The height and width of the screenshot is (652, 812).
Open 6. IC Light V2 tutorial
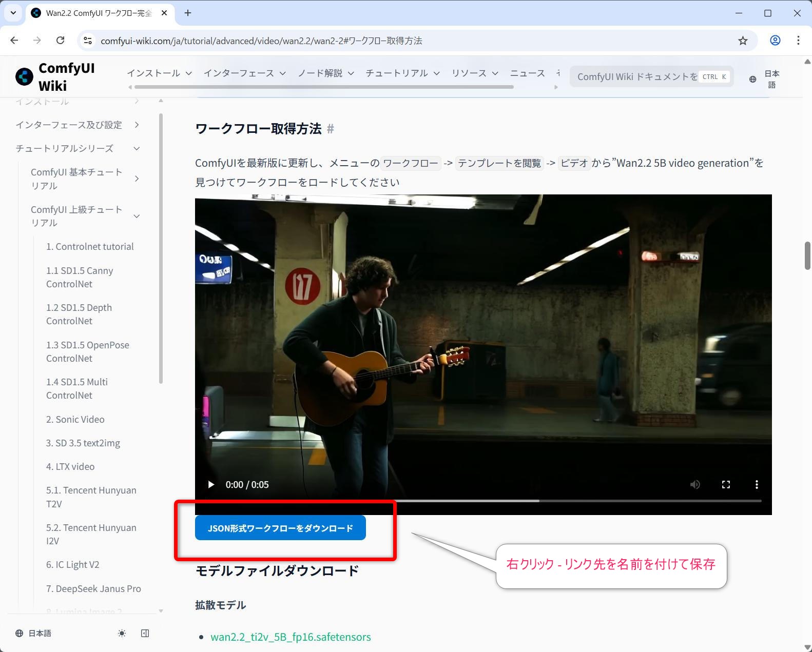73,565
